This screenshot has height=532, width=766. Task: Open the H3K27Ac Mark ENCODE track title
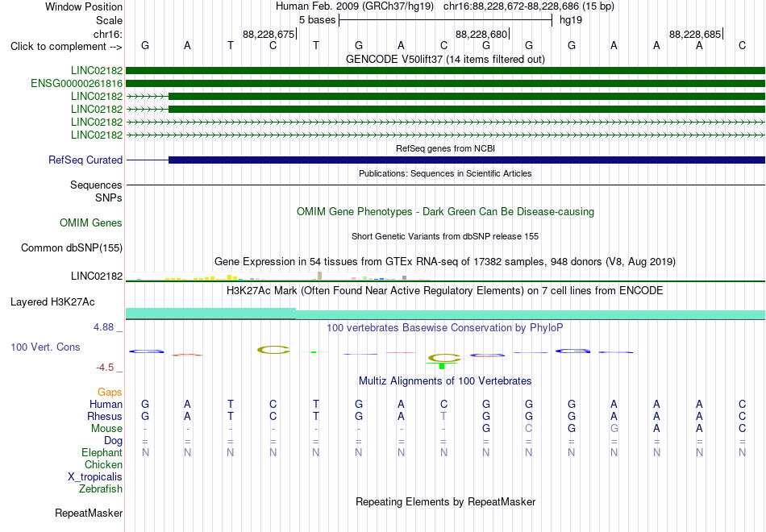445,291
